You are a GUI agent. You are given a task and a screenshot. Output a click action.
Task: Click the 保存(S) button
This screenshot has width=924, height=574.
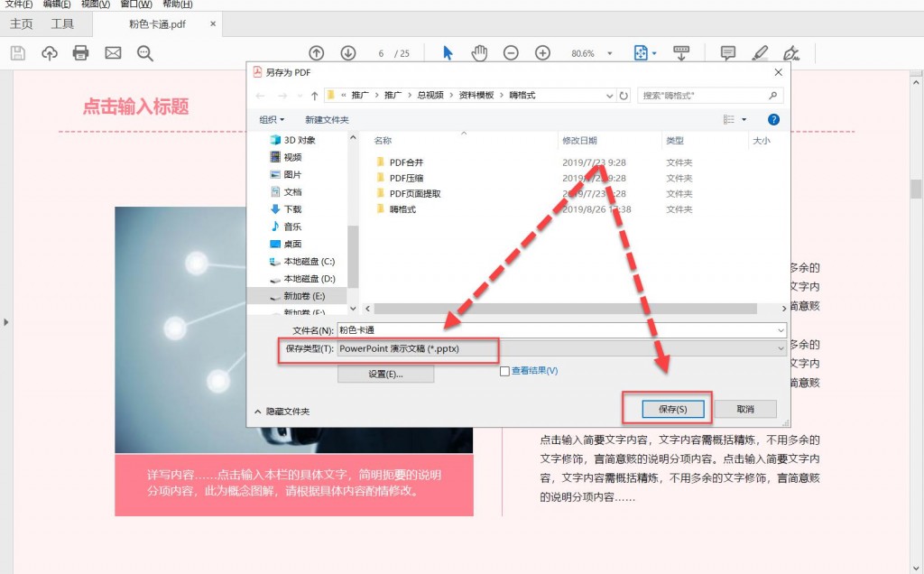[673, 409]
